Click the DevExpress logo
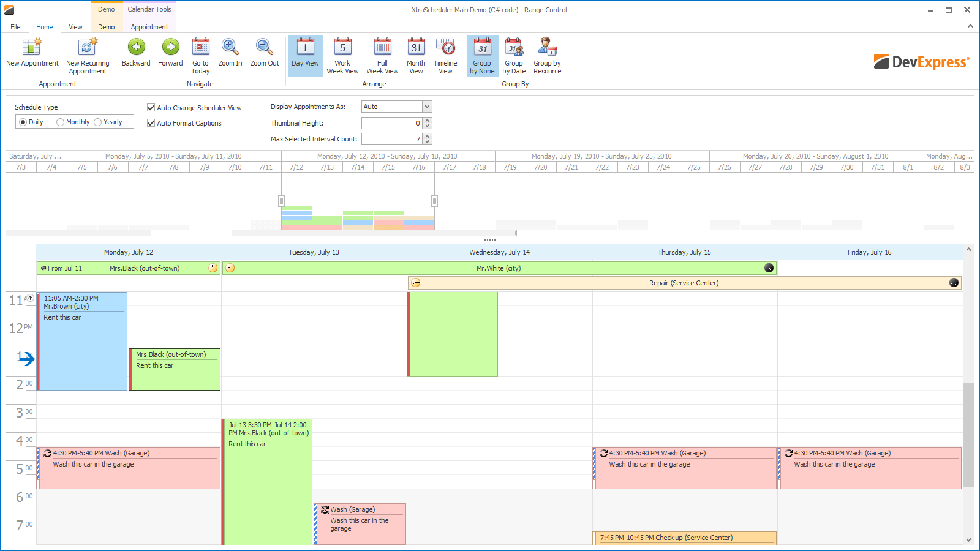Image resolution: width=980 pixels, height=551 pixels. tap(922, 62)
